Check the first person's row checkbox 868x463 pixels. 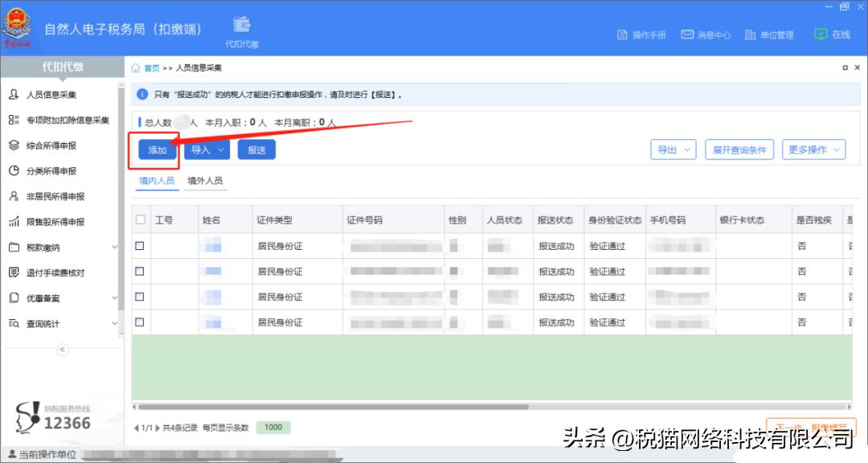[139, 245]
